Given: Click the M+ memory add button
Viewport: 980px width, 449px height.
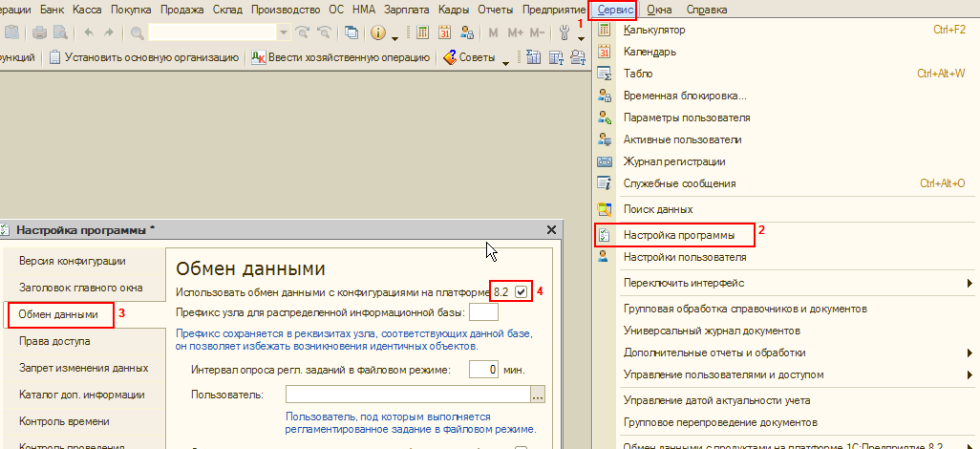Looking at the screenshot, I should 516,32.
